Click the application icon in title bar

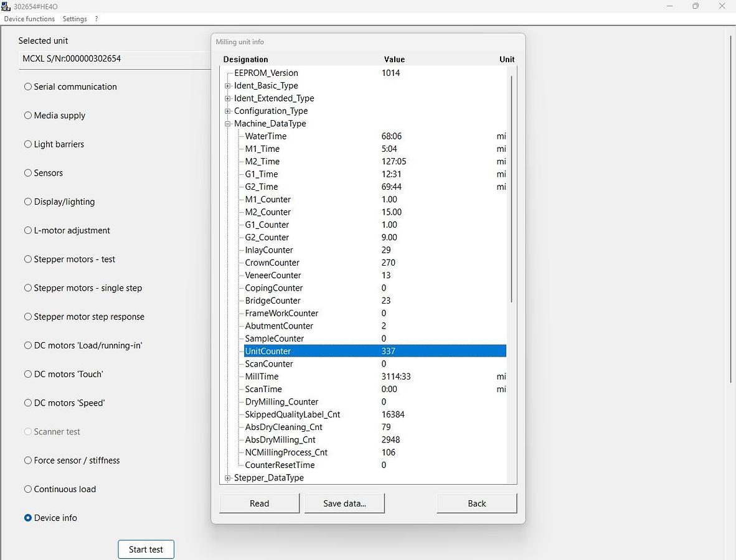coord(6,6)
